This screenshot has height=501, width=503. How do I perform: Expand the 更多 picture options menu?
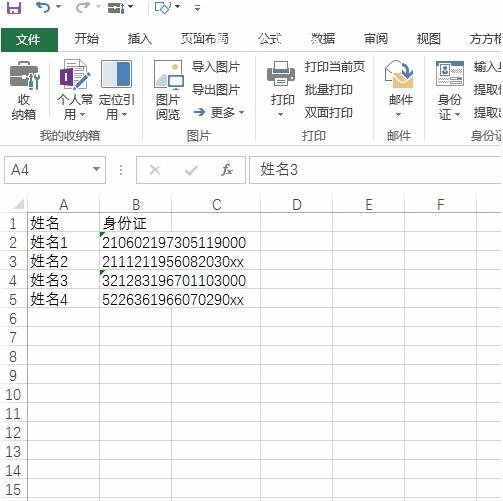(x=219, y=112)
